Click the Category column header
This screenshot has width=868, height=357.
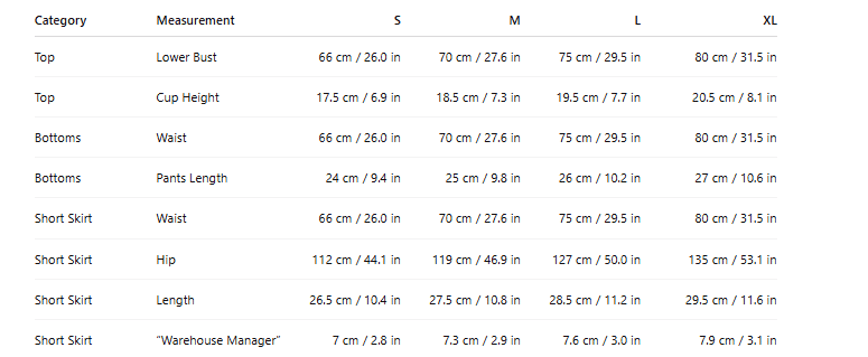tap(60, 21)
